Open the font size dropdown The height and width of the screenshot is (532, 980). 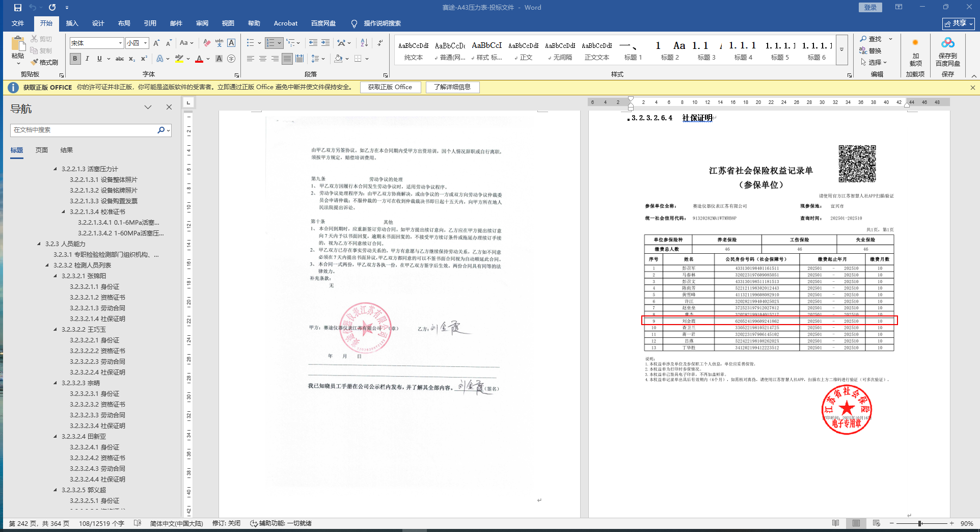click(x=145, y=43)
